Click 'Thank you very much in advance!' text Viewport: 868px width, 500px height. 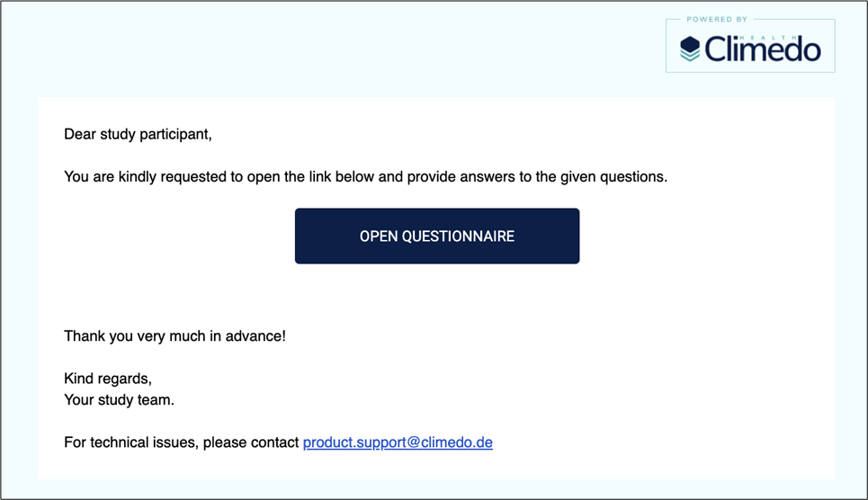click(174, 336)
